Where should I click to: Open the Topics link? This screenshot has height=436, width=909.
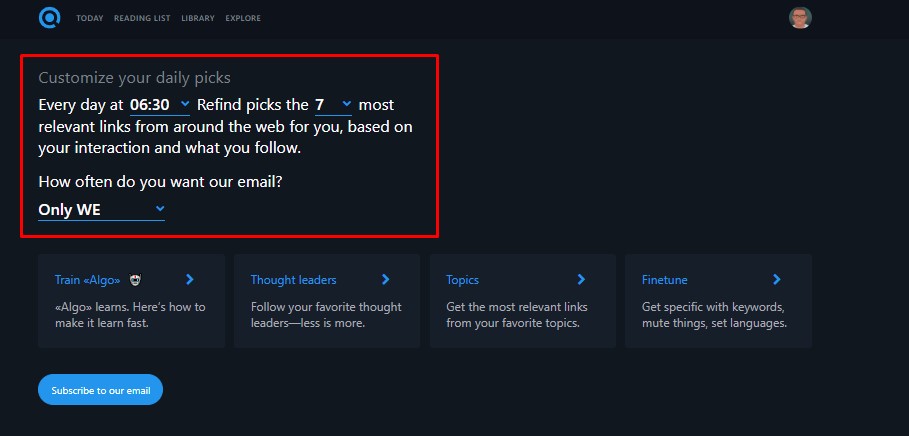click(x=462, y=280)
